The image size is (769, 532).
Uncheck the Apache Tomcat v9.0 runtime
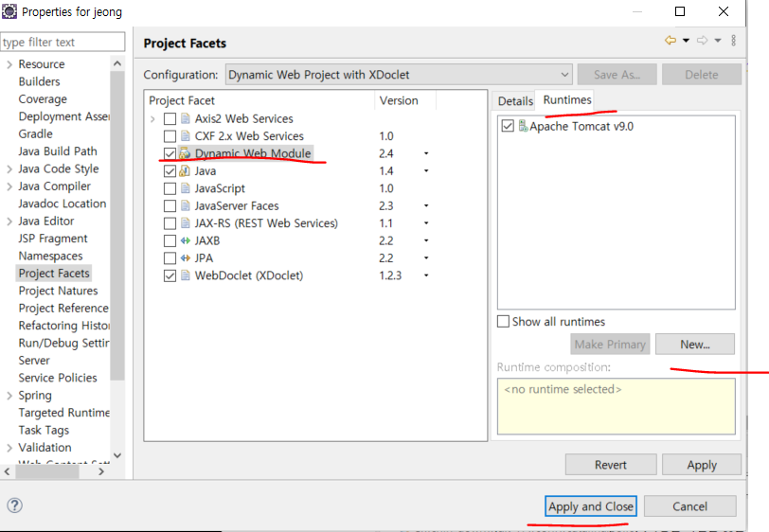click(x=508, y=126)
